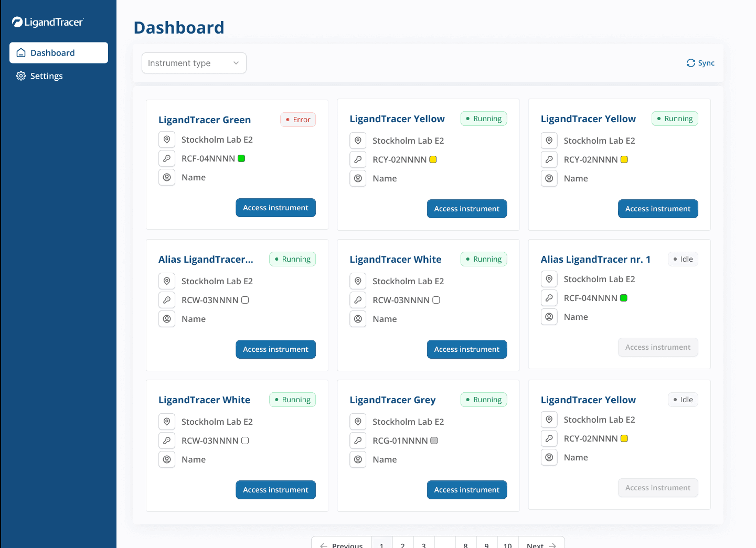This screenshot has width=756, height=548.
Task: Click key icon in LigandTracer Grey card
Action: coord(358,440)
